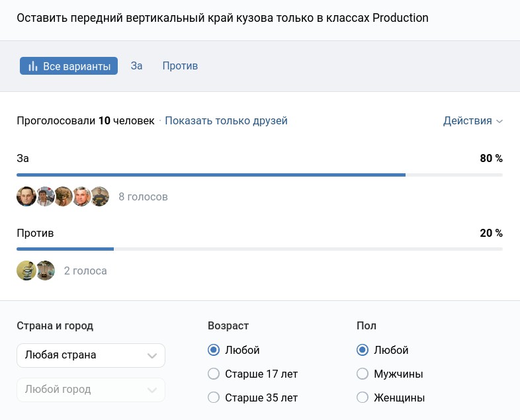Select the Все варианты tab
520x420 pixels.
click(x=69, y=66)
